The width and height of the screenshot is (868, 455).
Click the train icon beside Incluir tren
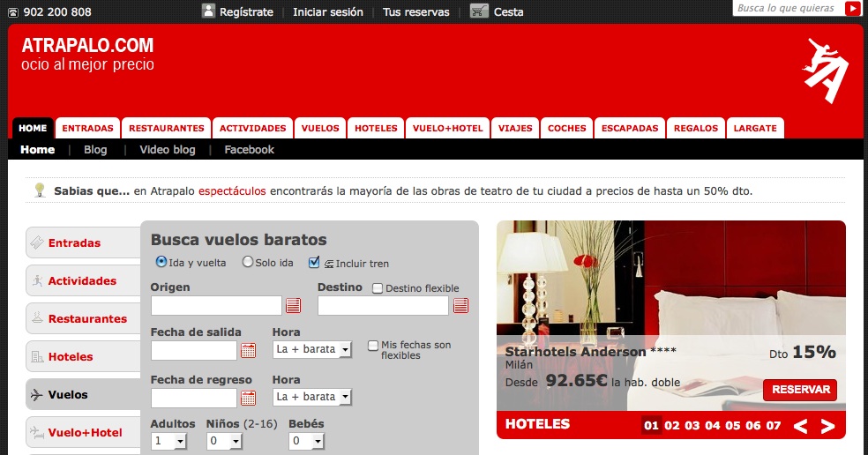(x=329, y=264)
